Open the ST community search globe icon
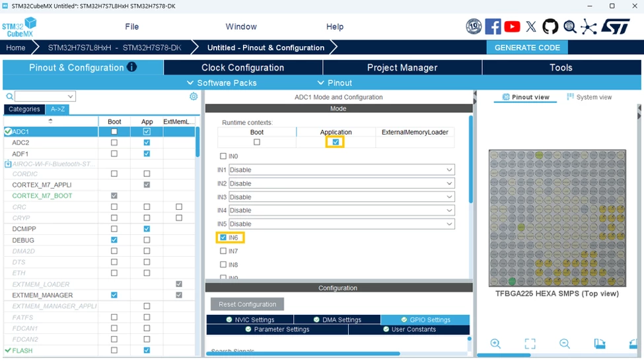 click(569, 26)
